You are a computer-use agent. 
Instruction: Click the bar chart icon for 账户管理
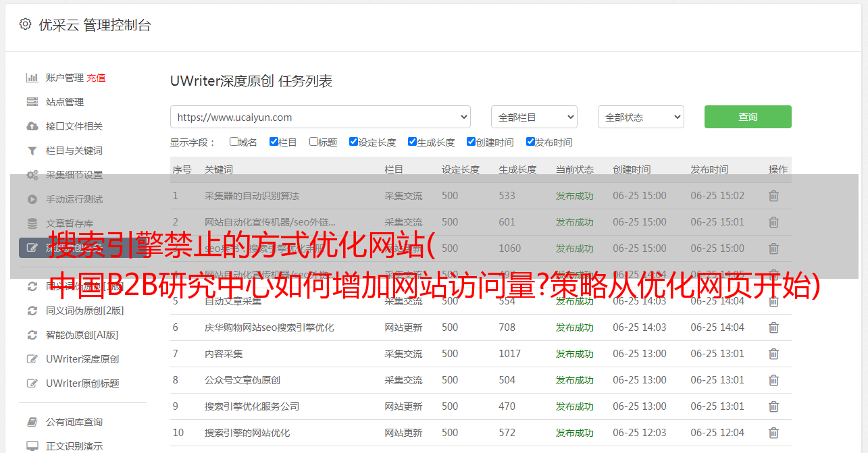click(x=32, y=78)
